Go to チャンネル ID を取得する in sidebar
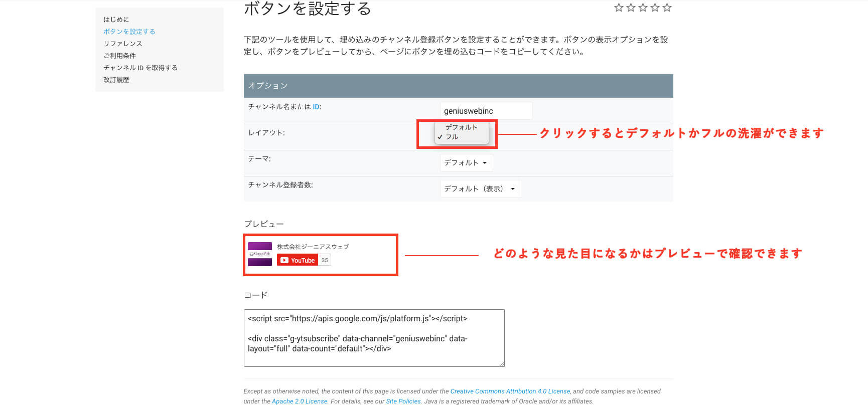 point(140,68)
